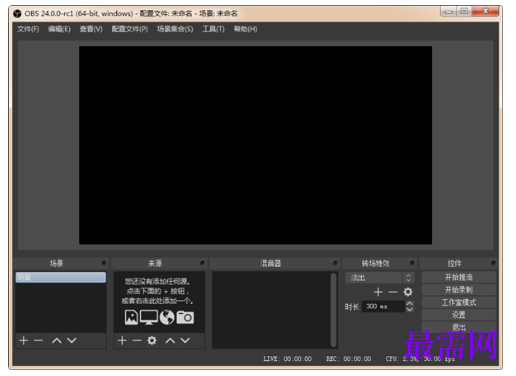The height and width of the screenshot is (376, 516).
Task: Move source down with arrow icon
Action: pyautogui.click(x=185, y=340)
